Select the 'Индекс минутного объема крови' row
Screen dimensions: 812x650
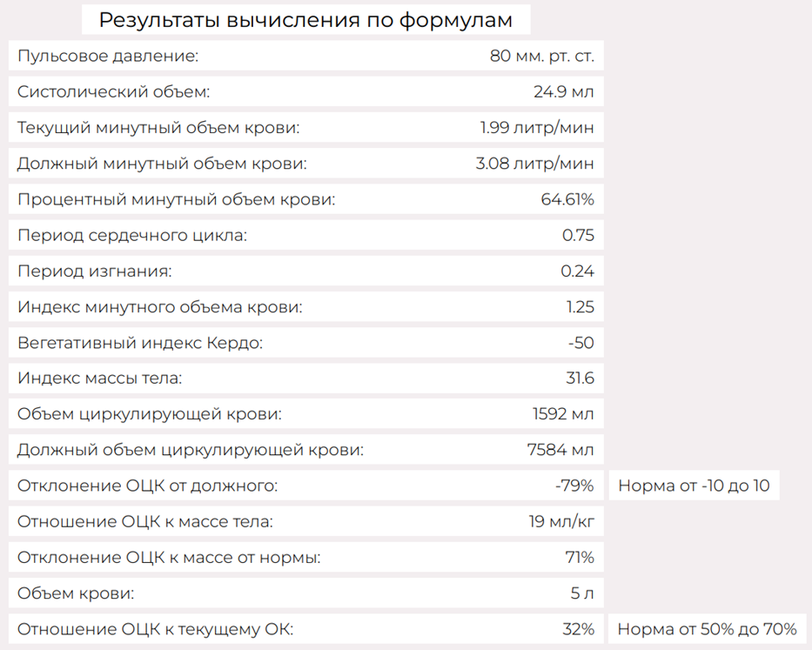(x=306, y=306)
